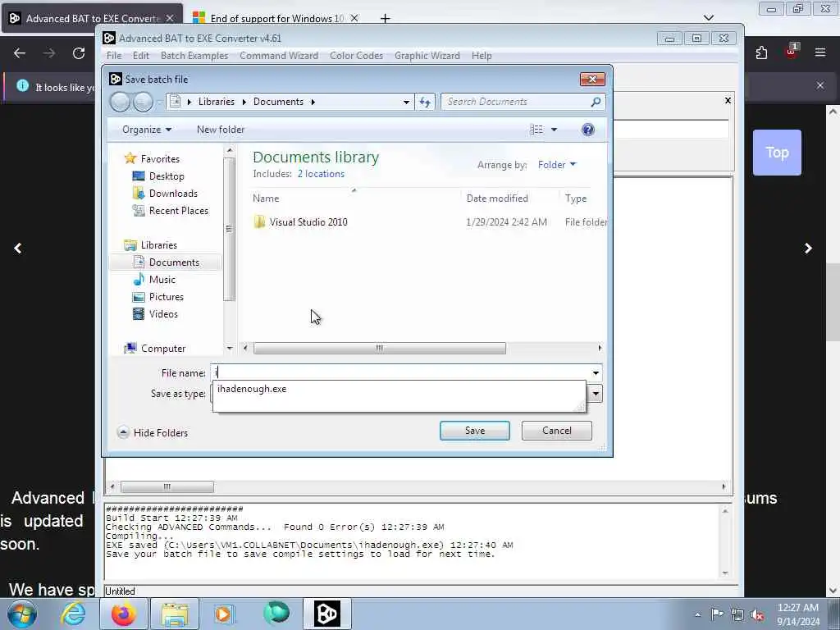This screenshot has width=840, height=630.
Task: Open the File menu in BAT to EXE Converter
Action: click(x=114, y=56)
